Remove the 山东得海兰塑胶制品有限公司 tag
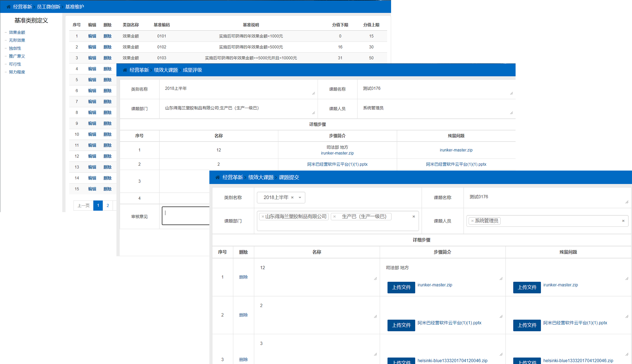This screenshot has height=364, width=632. pos(263,217)
